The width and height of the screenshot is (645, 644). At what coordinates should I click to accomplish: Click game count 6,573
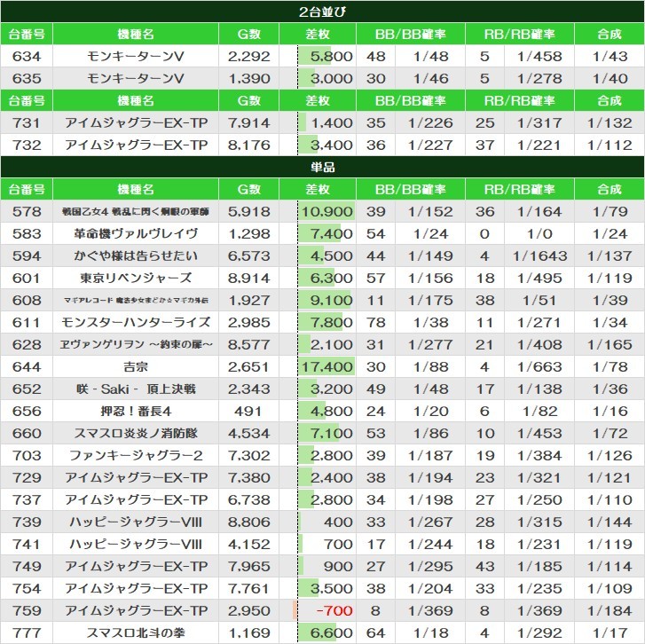(x=249, y=255)
